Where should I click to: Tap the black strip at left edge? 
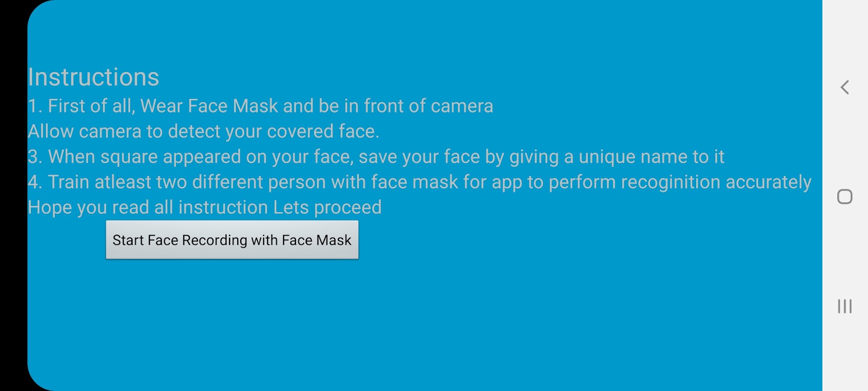[13, 195]
